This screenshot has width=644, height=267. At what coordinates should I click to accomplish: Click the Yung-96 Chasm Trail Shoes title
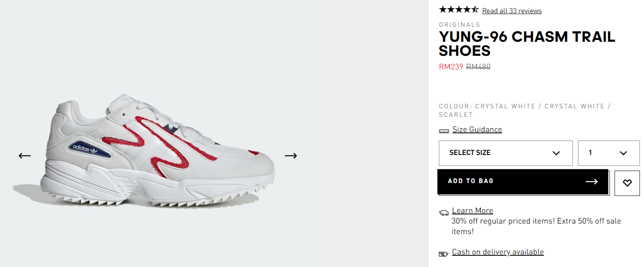(527, 44)
